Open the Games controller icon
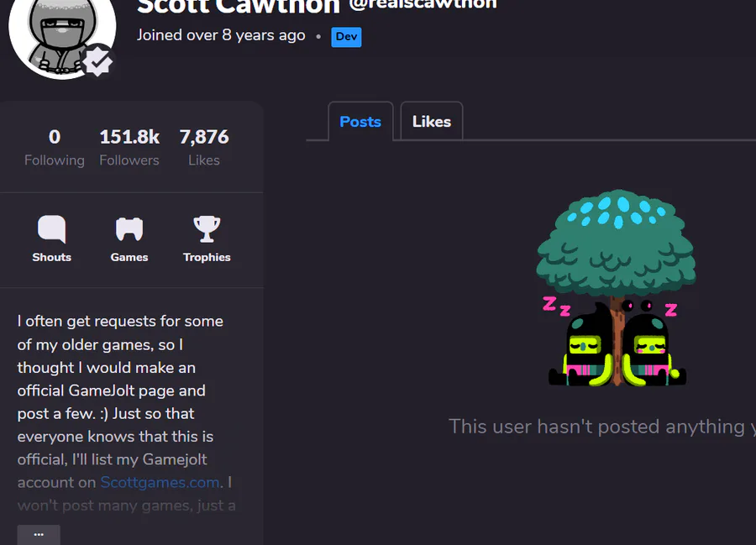The image size is (756, 545). 129,229
